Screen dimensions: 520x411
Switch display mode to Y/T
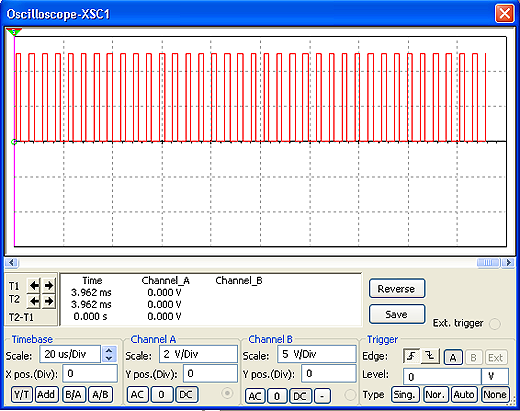tap(22, 395)
